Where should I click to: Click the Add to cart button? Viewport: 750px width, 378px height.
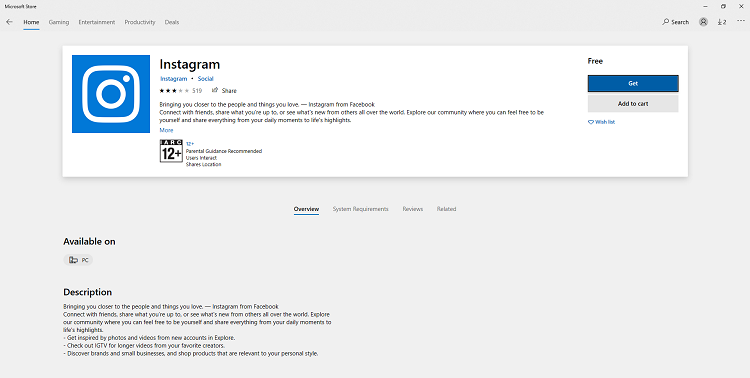(x=633, y=103)
